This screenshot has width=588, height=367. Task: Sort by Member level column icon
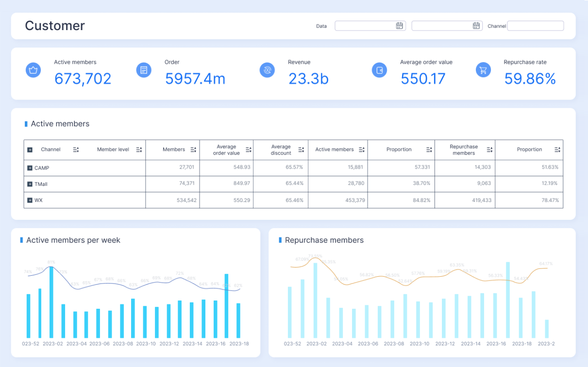[x=139, y=150]
